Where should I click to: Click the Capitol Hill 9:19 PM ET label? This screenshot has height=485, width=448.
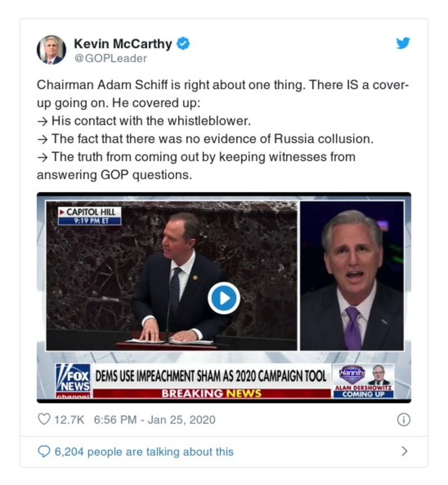click(90, 216)
